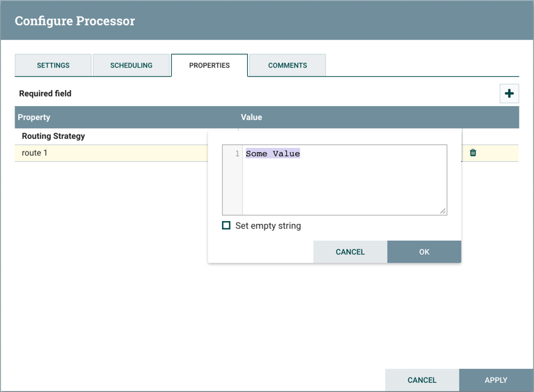Image resolution: width=534 pixels, height=392 pixels.
Task: Click the Configure Processor dialog title
Action: 75,21
